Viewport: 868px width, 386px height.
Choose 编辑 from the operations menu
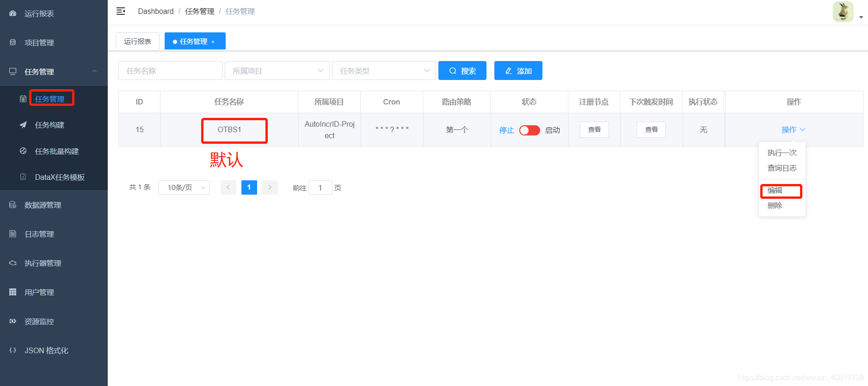point(782,190)
